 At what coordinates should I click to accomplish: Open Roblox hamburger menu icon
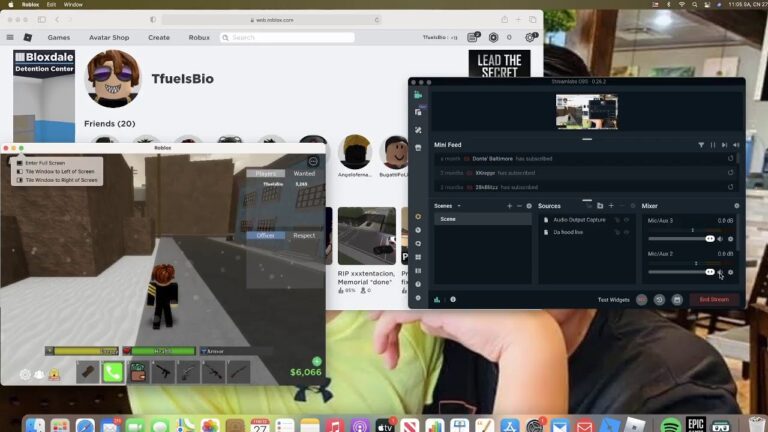point(10,38)
